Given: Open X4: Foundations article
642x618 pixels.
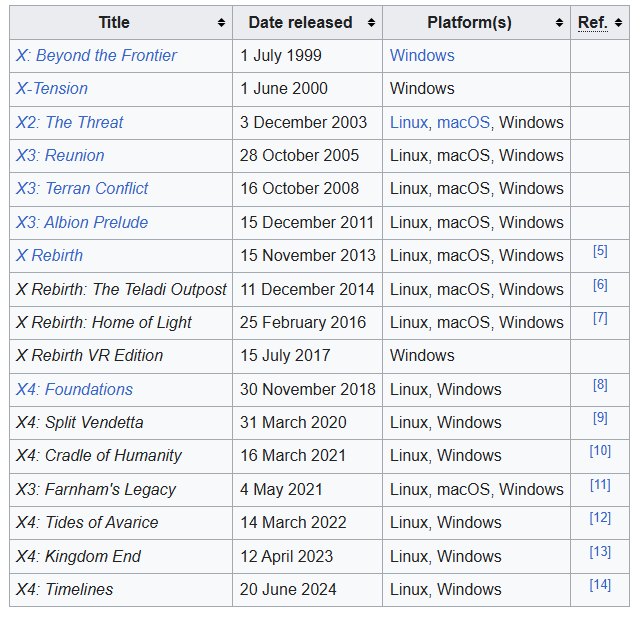Looking at the screenshot, I should tap(75, 389).
